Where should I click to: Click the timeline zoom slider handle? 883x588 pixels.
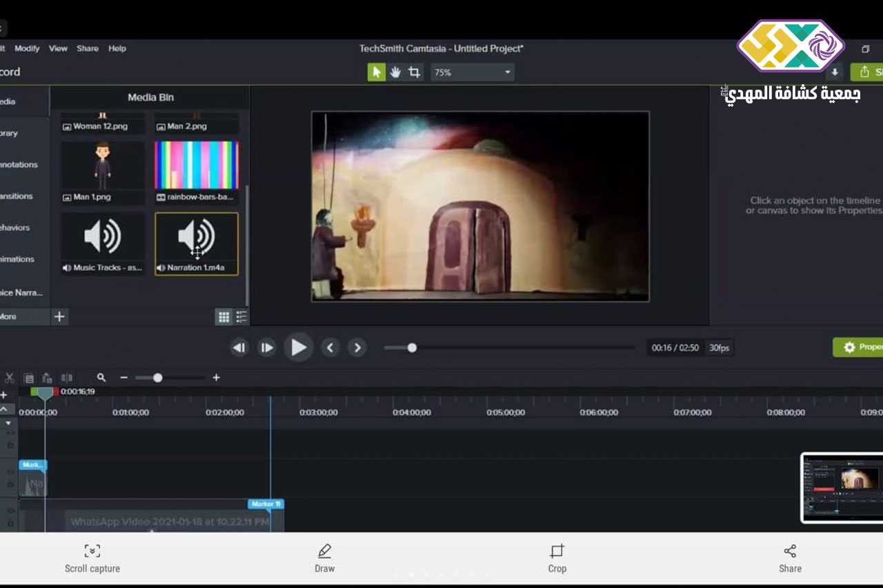[158, 378]
